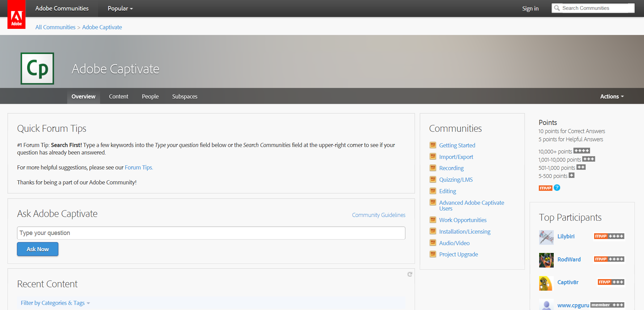This screenshot has width=644, height=310.
Task: Open Lilybiri's avatar
Action: 546,237
